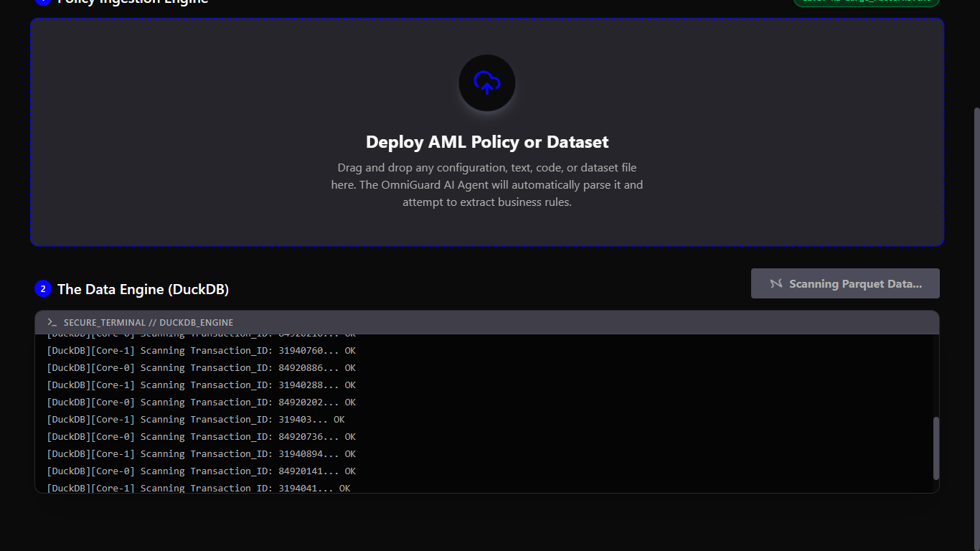The height and width of the screenshot is (551, 980).
Task: Click the blue step 2 badge
Action: click(x=43, y=289)
